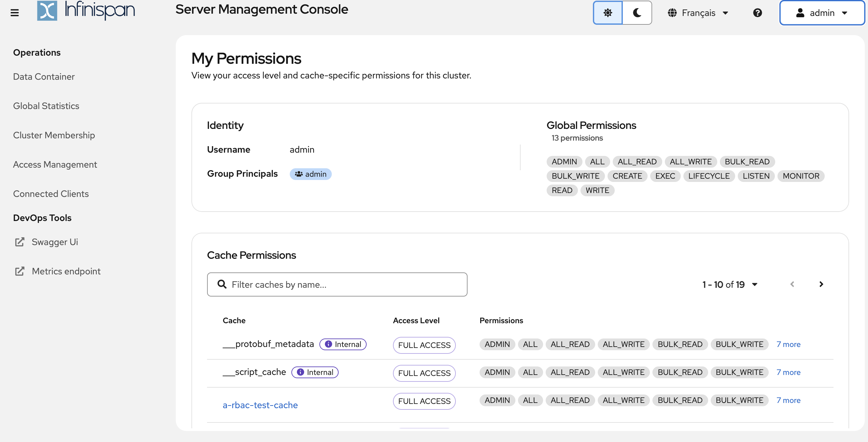The image size is (868, 442).
Task: Click the ADMIN global permission chip
Action: 564,162
